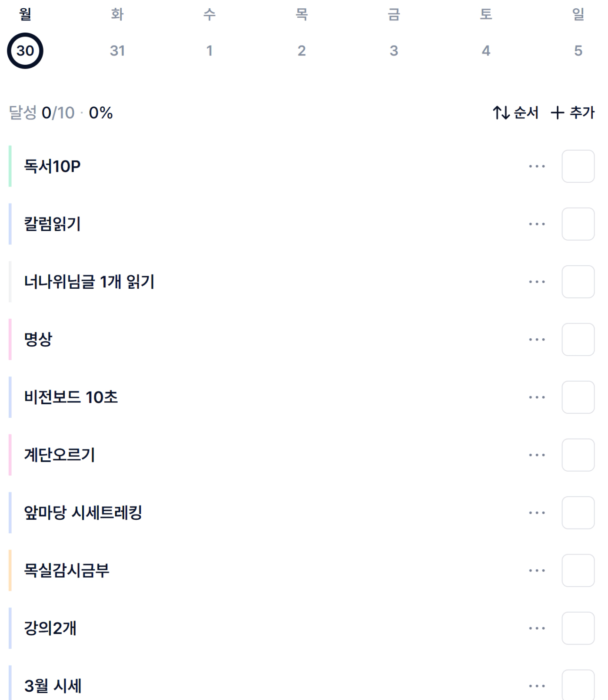Switch to Wednesday the 1st
608x700 pixels.
click(209, 51)
